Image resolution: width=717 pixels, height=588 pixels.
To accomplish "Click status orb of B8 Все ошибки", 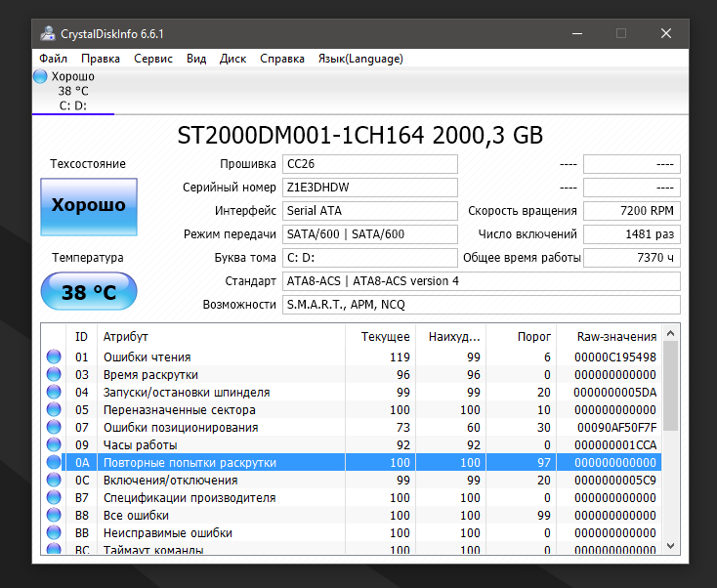I will [x=54, y=516].
